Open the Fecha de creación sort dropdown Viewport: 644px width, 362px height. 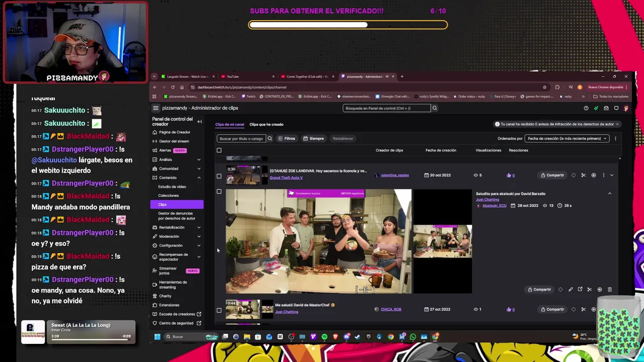click(x=567, y=138)
